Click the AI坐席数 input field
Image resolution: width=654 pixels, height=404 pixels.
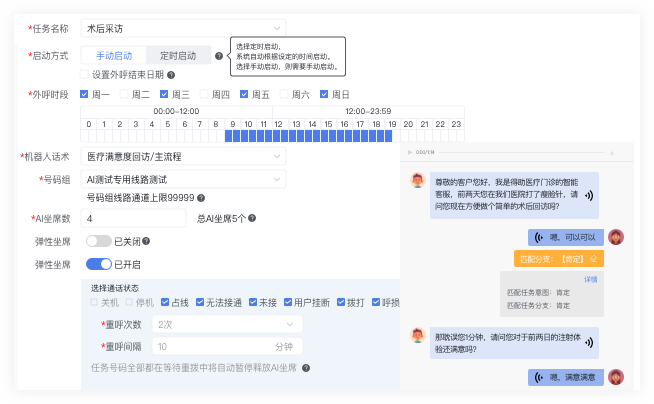coord(133,218)
